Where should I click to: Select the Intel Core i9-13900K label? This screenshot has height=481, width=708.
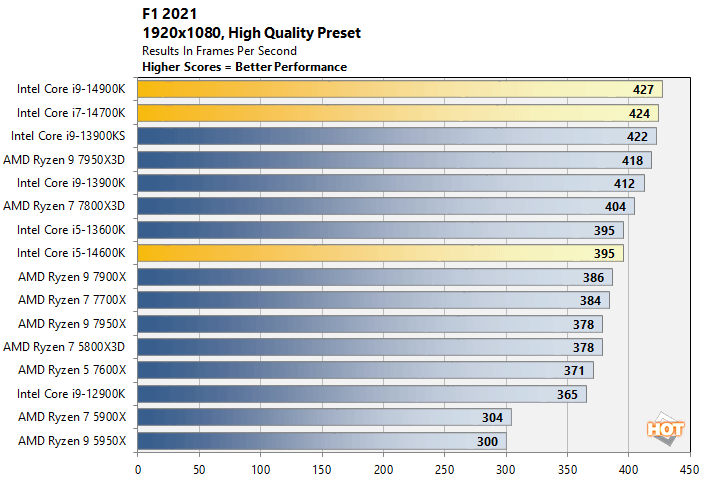pyautogui.click(x=71, y=183)
